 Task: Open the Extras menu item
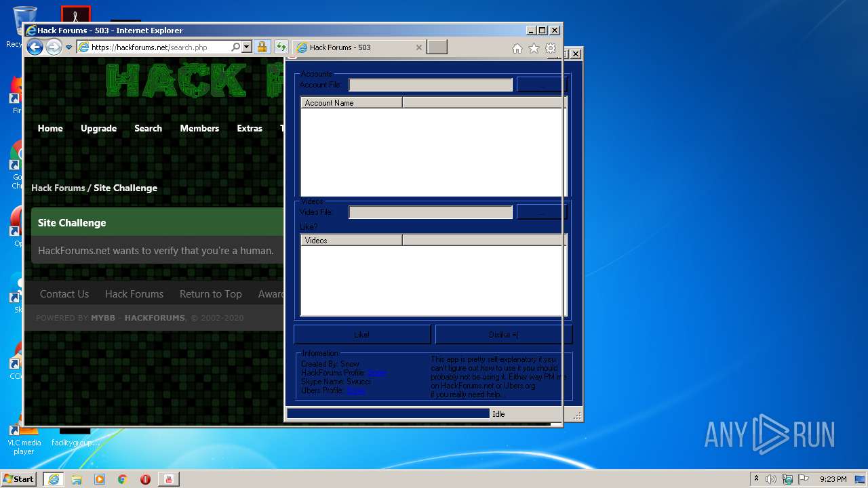(x=250, y=128)
